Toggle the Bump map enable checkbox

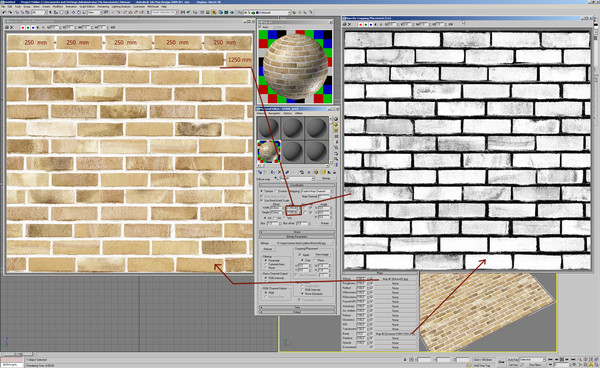[x=371, y=334]
